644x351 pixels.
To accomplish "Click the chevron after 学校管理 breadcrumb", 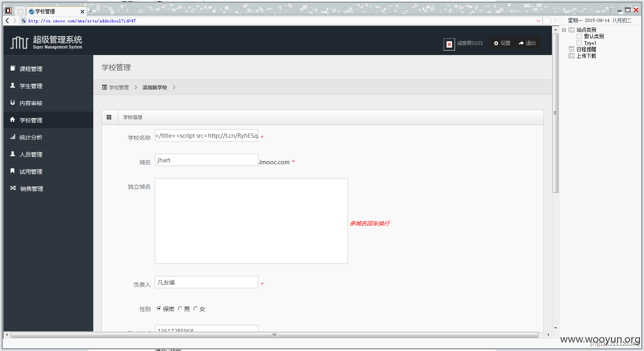I will tap(136, 87).
